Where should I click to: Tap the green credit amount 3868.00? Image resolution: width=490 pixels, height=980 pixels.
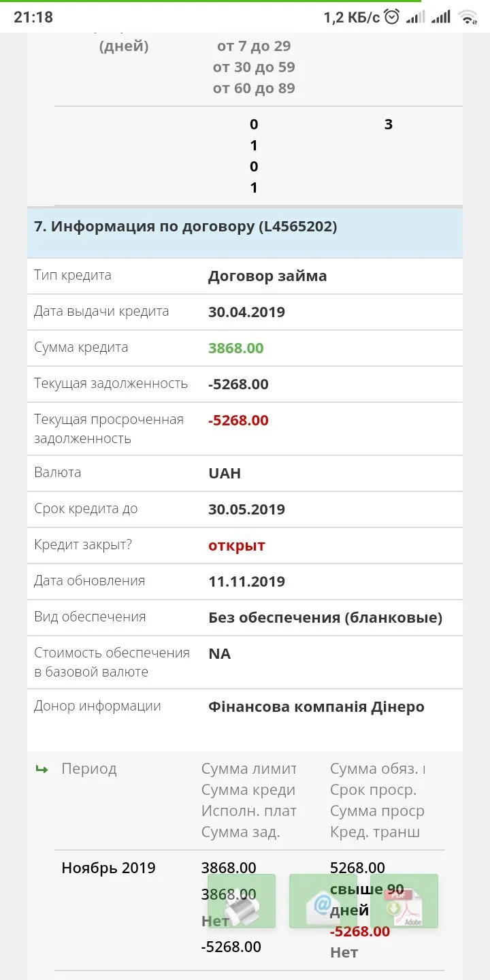pyautogui.click(x=235, y=348)
